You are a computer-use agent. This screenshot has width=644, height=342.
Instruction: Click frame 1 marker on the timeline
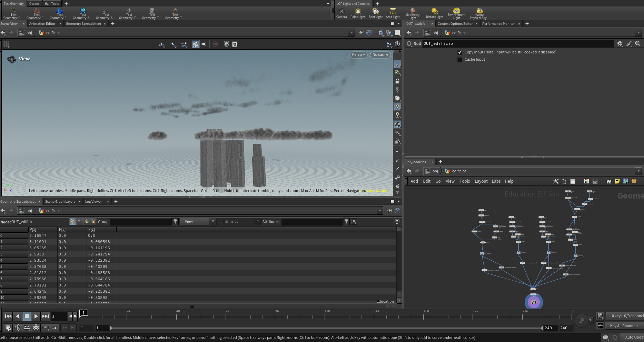click(x=84, y=313)
